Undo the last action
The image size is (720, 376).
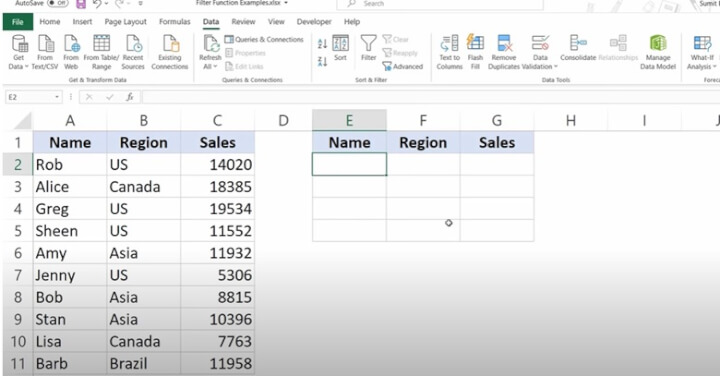97,4
